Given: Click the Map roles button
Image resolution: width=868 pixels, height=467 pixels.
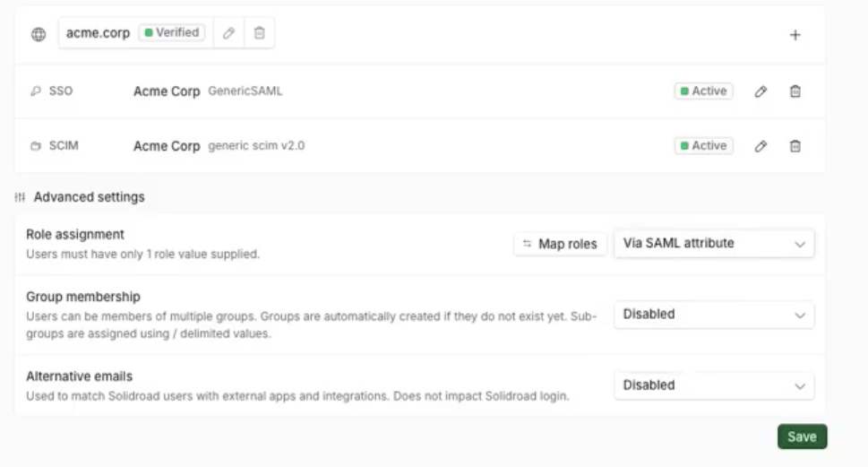Looking at the screenshot, I should tap(560, 244).
